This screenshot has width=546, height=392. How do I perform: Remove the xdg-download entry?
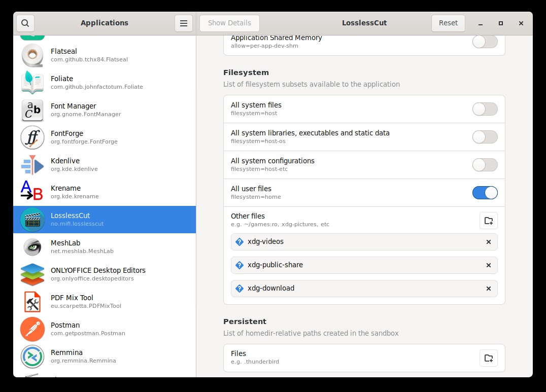pos(488,289)
